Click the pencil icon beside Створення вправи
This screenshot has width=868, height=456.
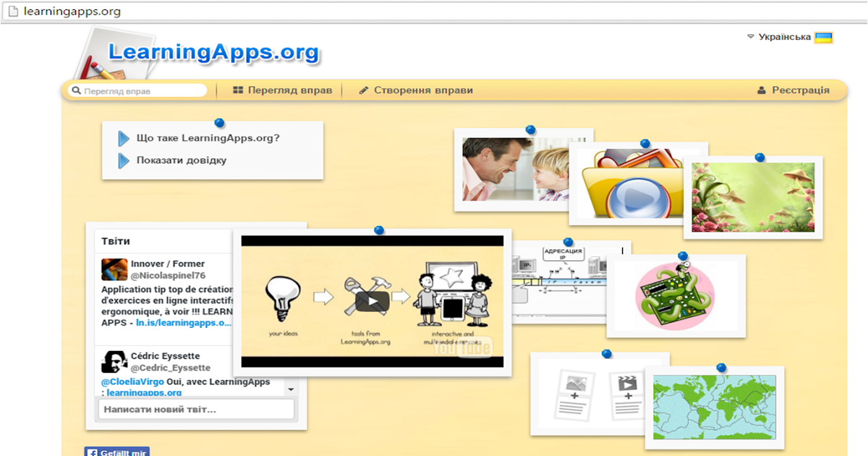tap(364, 90)
